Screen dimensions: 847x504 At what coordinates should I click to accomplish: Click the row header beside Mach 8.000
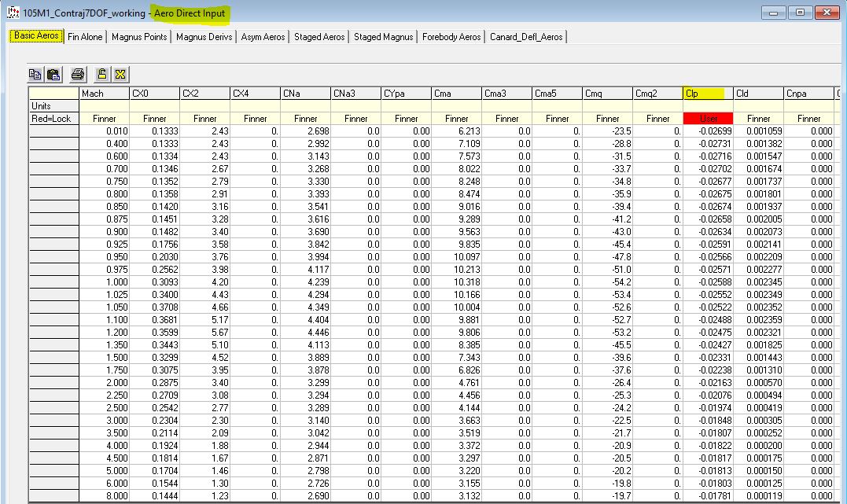pos(53,496)
